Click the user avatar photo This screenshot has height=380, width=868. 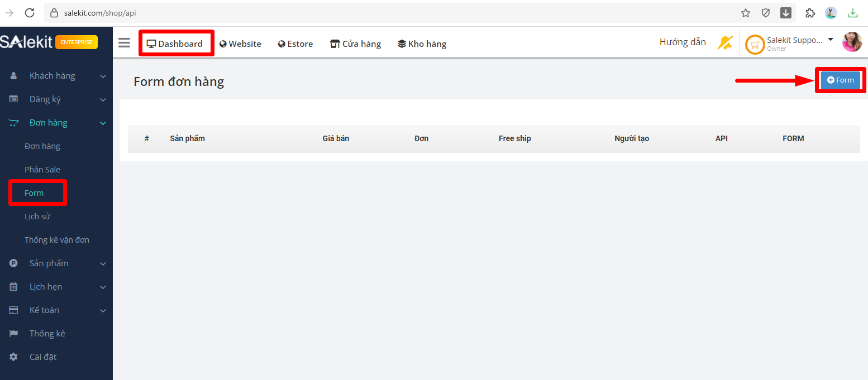[x=852, y=42]
